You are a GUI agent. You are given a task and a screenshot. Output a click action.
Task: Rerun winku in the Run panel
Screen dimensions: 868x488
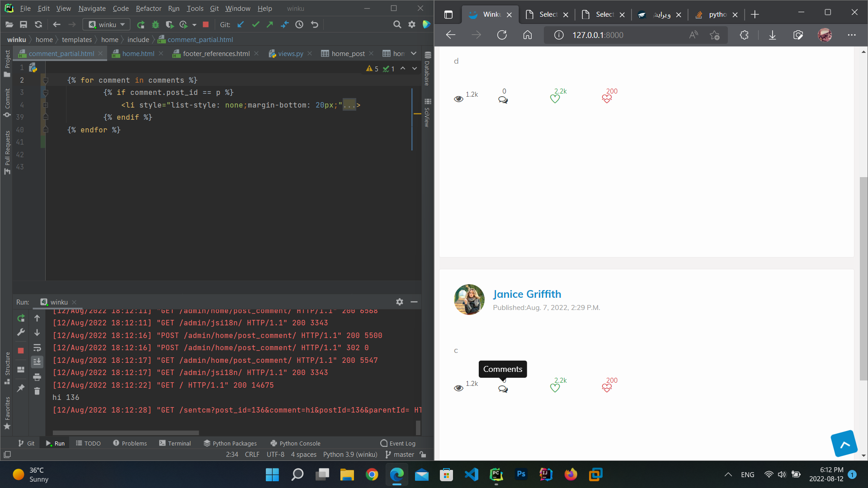pos(21,319)
